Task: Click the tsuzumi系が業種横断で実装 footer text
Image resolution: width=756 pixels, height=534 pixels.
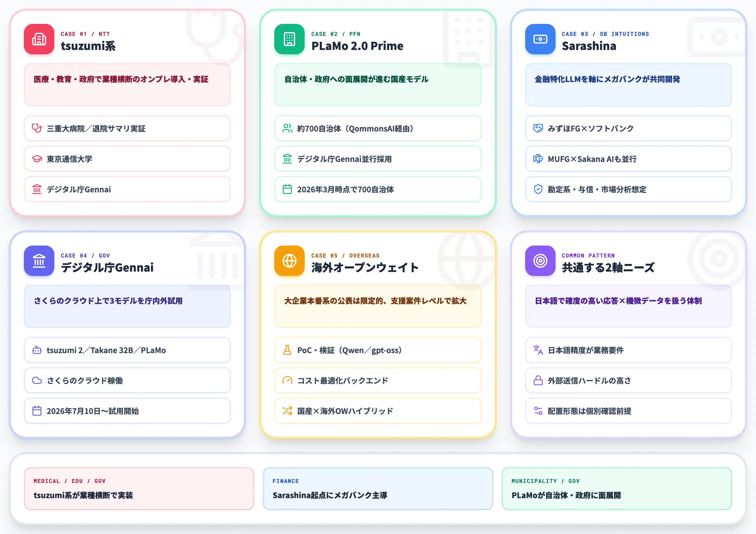Action: tap(83, 495)
